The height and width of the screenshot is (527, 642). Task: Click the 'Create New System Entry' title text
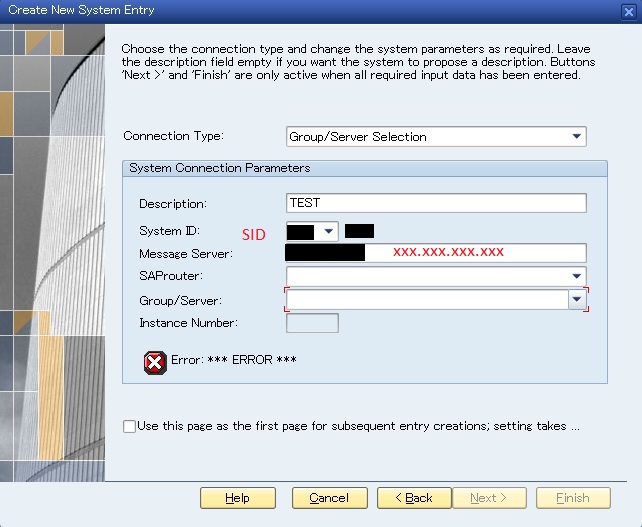point(81,10)
